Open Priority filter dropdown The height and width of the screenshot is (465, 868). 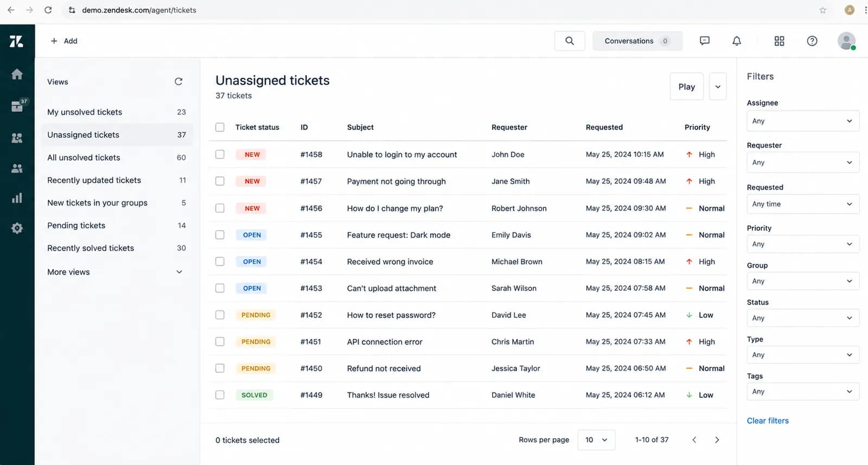point(803,244)
